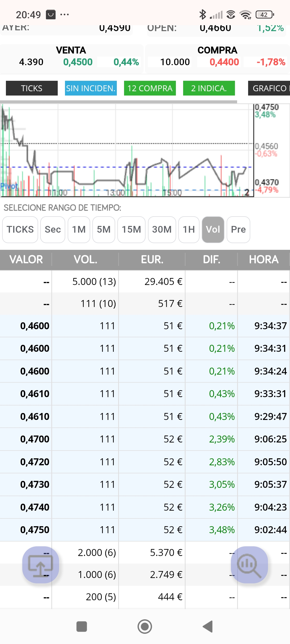Select trade row at 9:34:37
This screenshot has height=644, width=290.
click(145, 326)
